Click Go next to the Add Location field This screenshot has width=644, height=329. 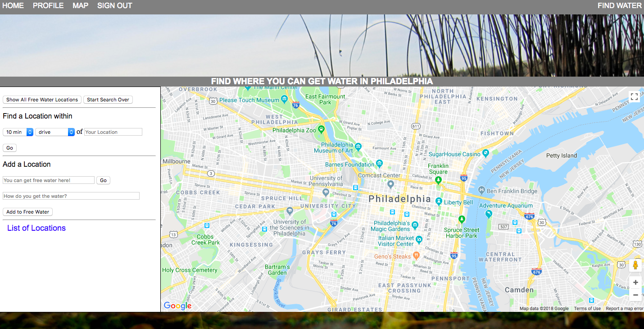pos(103,180)
